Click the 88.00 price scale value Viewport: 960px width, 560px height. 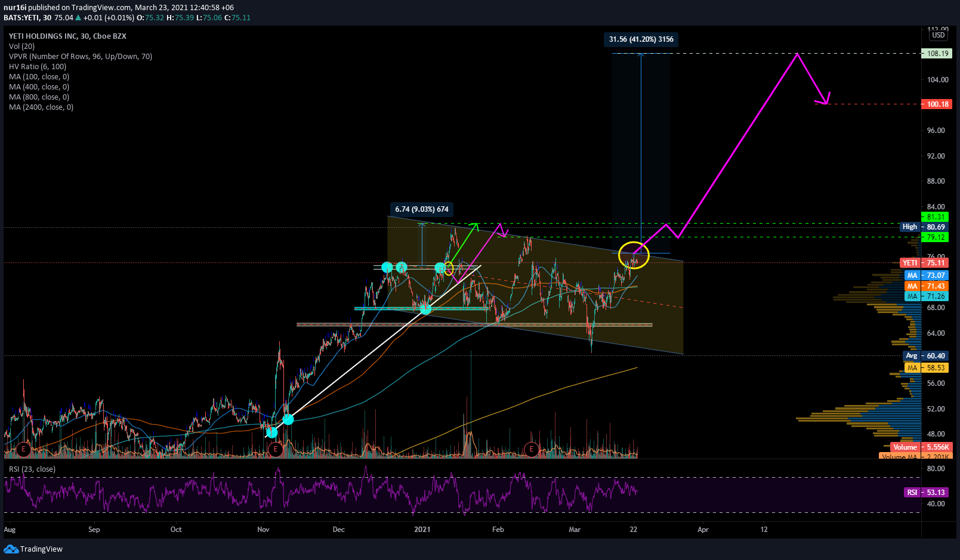point(936,181)
